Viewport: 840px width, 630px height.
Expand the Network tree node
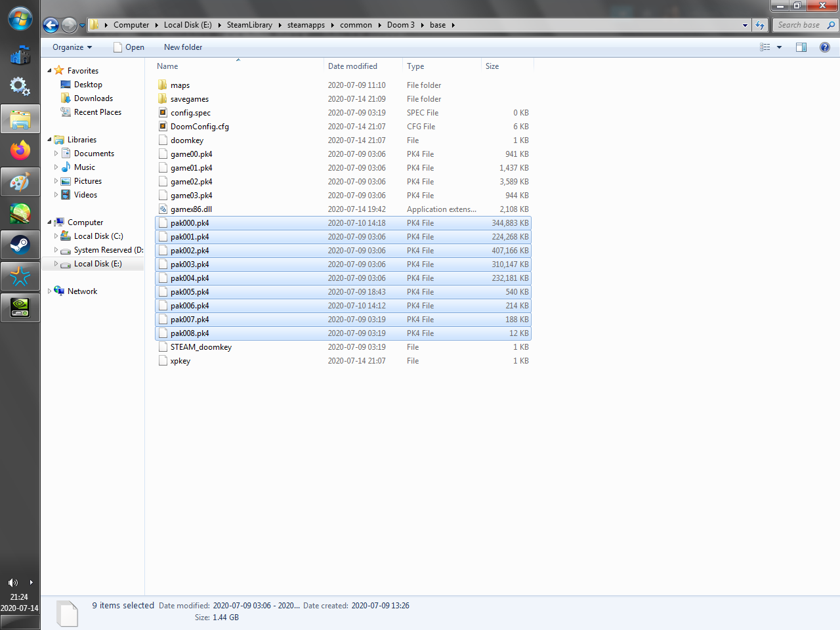[49, 291]
